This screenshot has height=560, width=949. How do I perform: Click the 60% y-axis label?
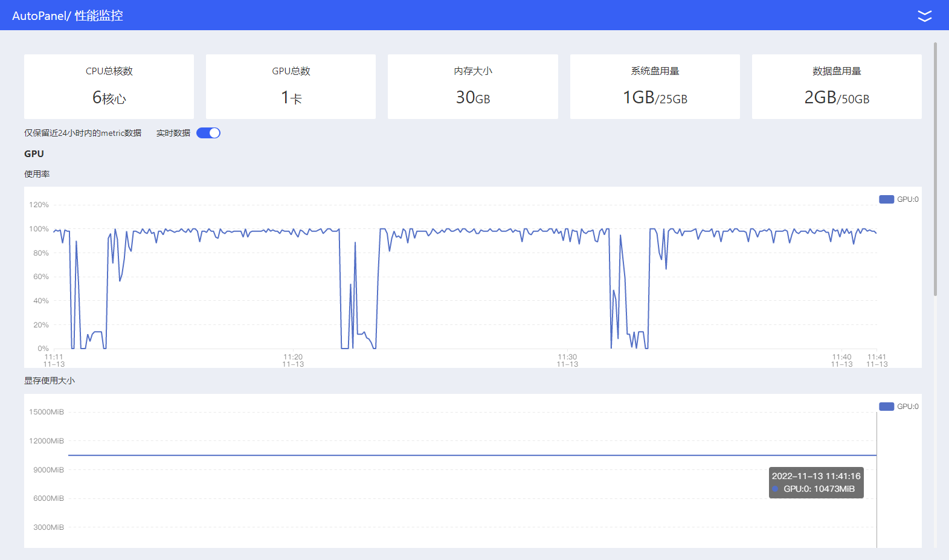[41, 277]
